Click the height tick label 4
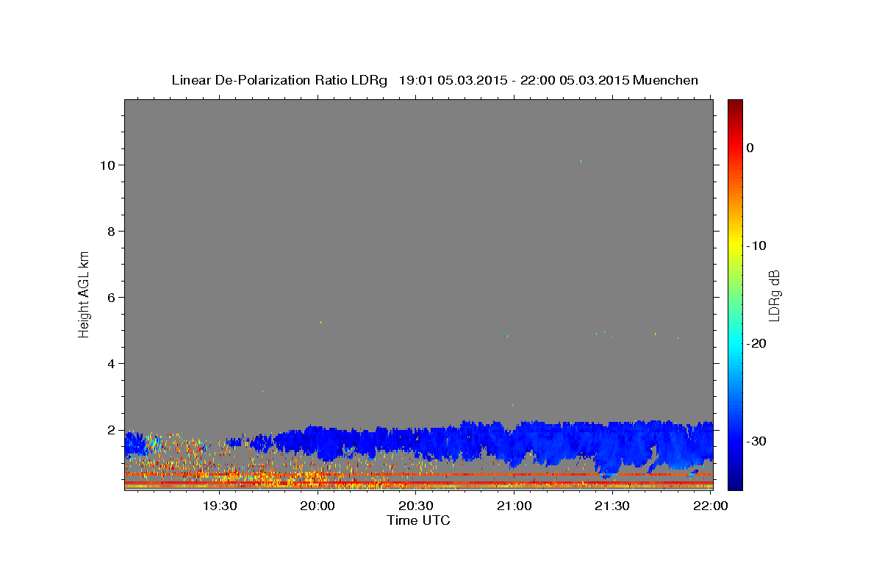This screenshot has height=588, width=882. (112, 364)
